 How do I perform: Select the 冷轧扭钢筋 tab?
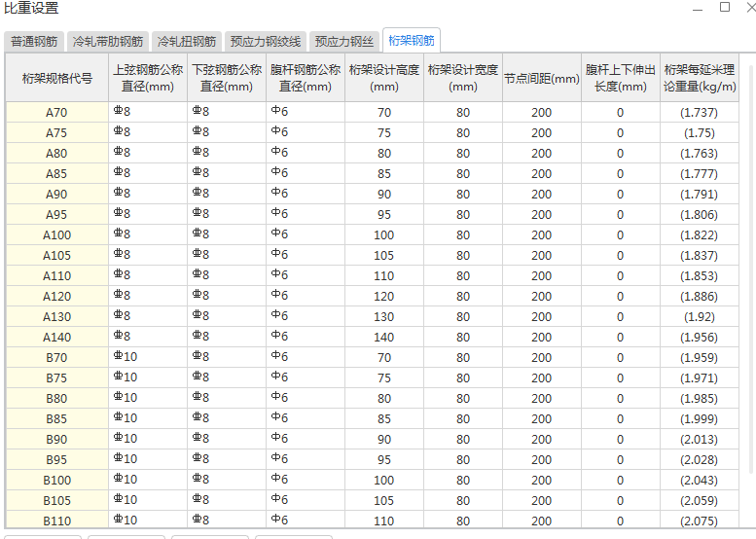click(x=187, y=42)
